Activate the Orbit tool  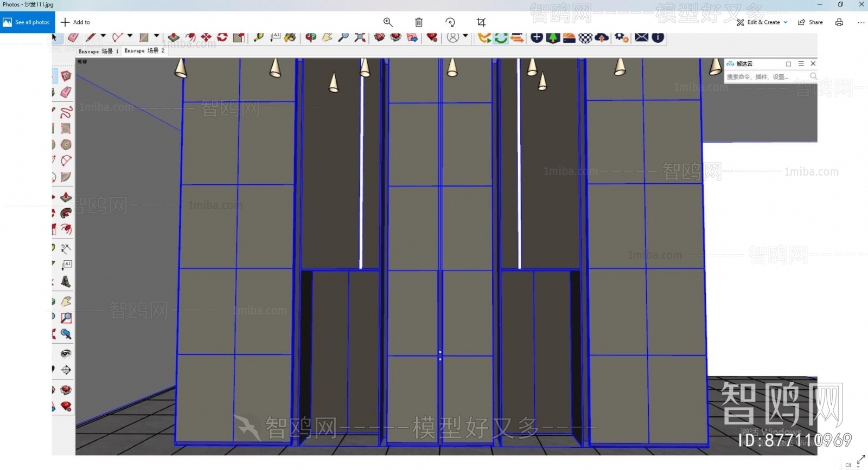click(x=311, y=37)
